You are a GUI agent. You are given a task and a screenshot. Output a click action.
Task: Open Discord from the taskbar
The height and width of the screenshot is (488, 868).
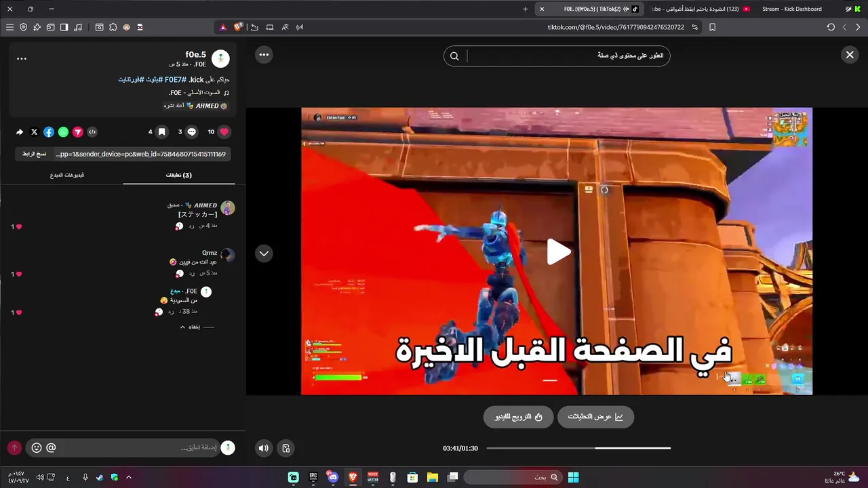coord(332,477)
